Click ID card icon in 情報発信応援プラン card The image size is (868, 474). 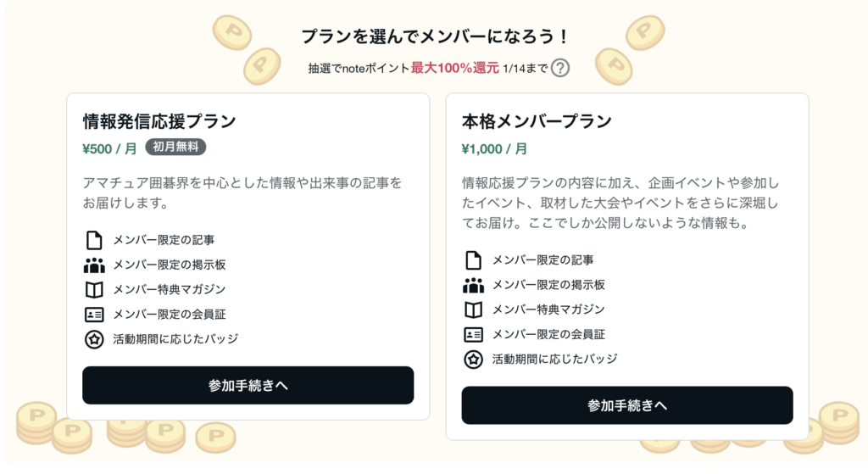coord(94,315)
